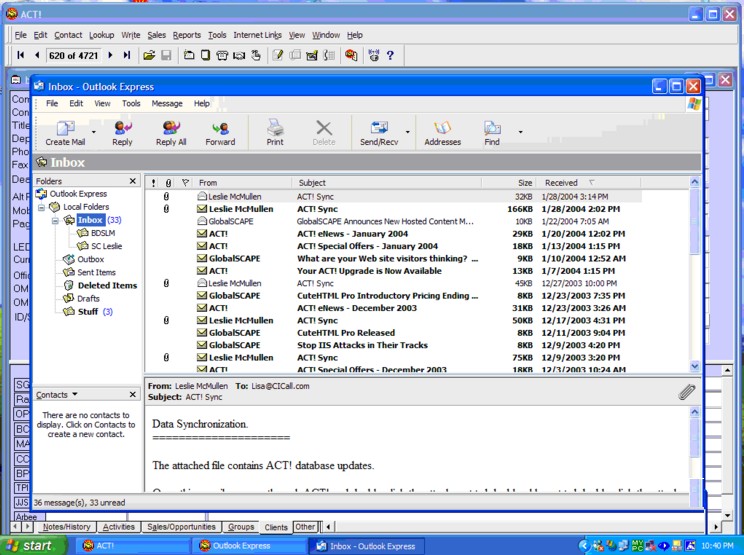Click the record counter field 620 of 4721

(74, 56)
